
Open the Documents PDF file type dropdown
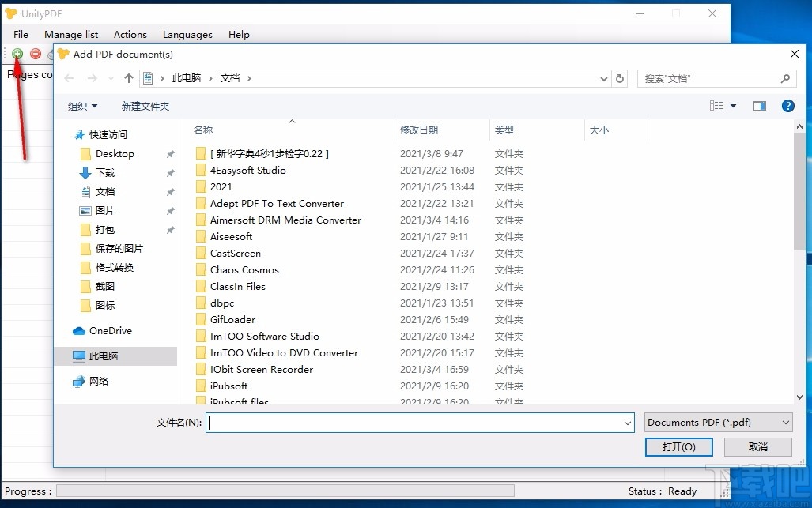pos(717,422)
